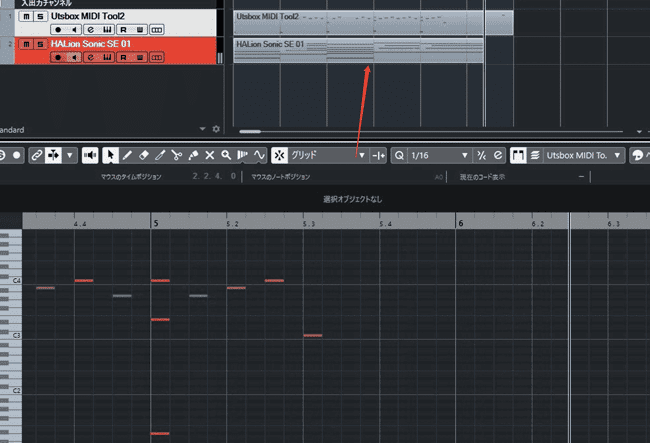
Task: Open the 1/16 quantize preset dropdown
Action: coord(440,155)
